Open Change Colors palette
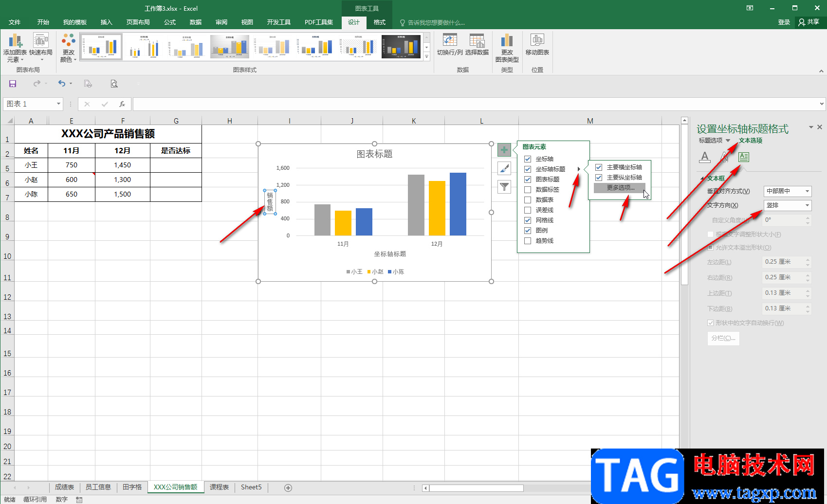The image size is (827, 504). pos(68,48)
